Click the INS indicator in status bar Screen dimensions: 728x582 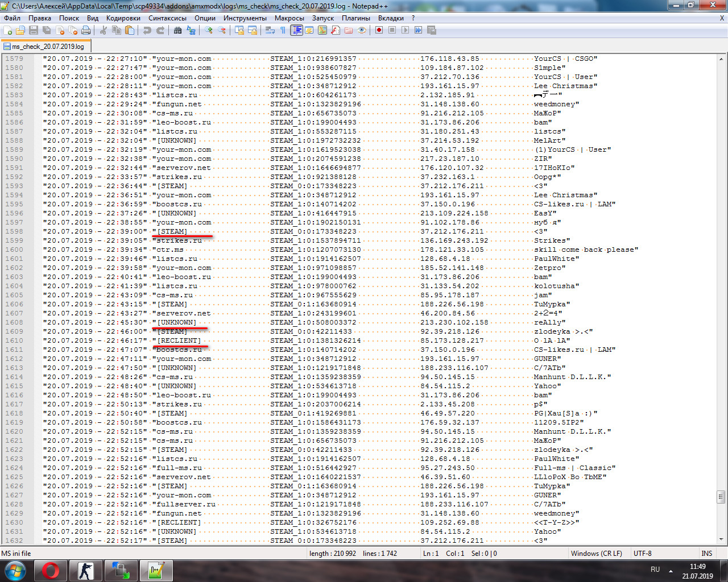pos(707,554)
